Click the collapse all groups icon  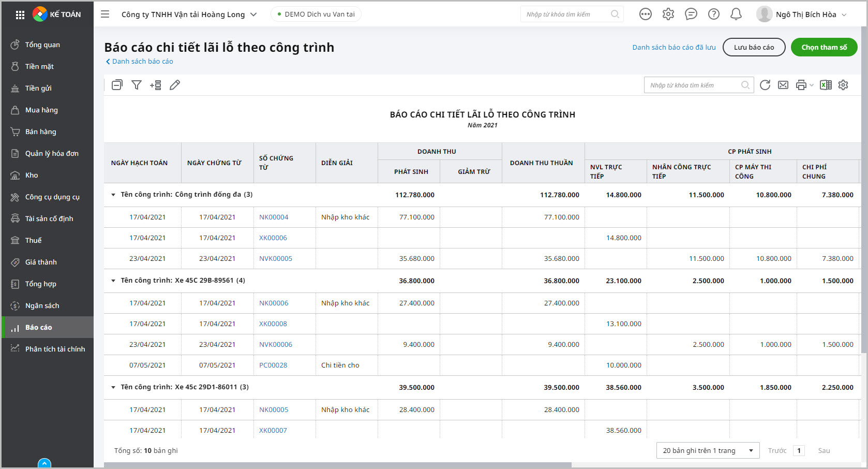[117, 85]
